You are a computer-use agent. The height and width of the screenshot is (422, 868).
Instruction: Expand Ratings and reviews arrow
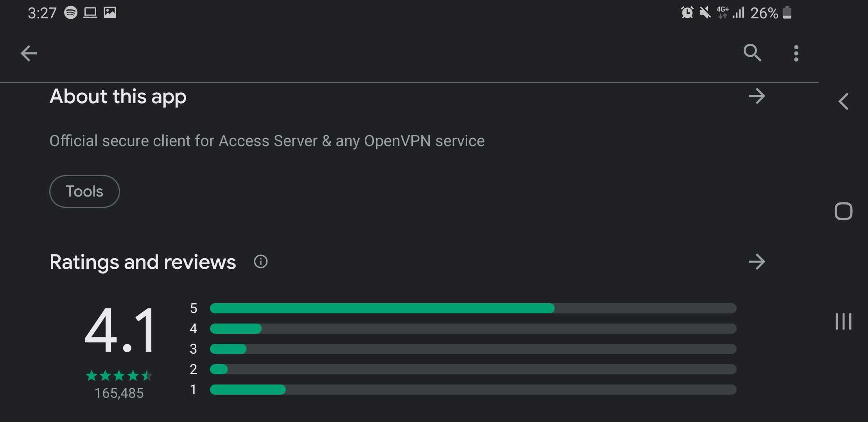757,262
